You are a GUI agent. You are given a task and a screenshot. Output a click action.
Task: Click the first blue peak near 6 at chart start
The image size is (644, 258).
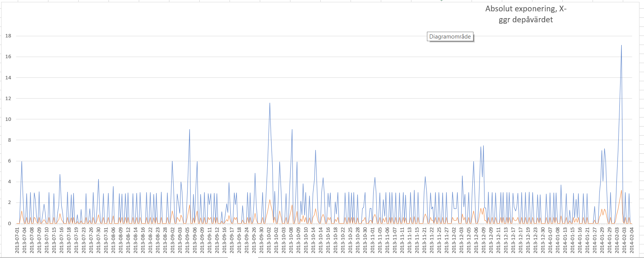(x=22, y=162)
